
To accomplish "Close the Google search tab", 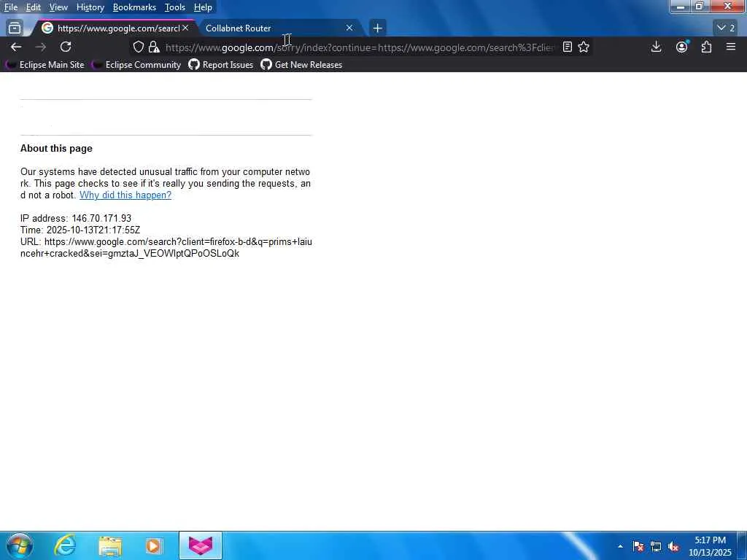I will 185,28.
